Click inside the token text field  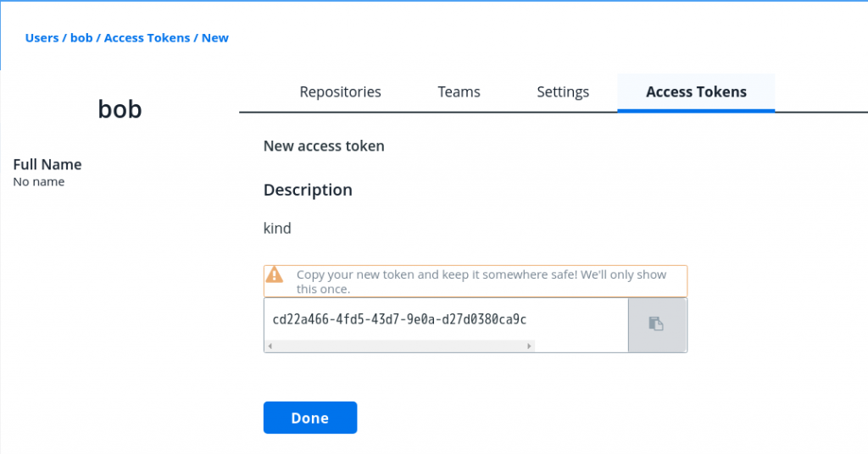click(446, 319)
